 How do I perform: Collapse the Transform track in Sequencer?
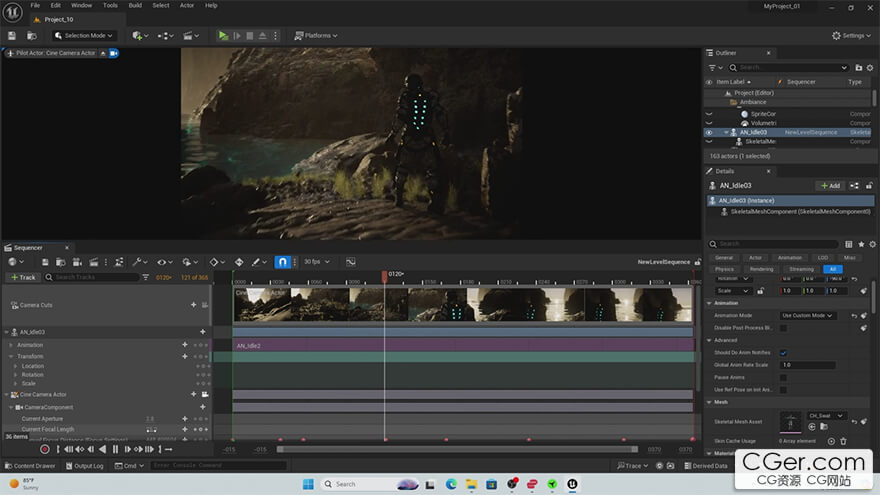coord(11,356)
